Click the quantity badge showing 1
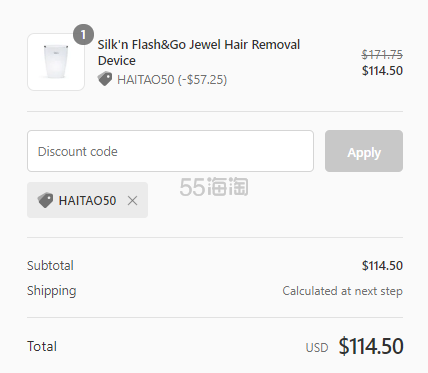This screenshot has width=428, height=373. click(x=83, y=34)
